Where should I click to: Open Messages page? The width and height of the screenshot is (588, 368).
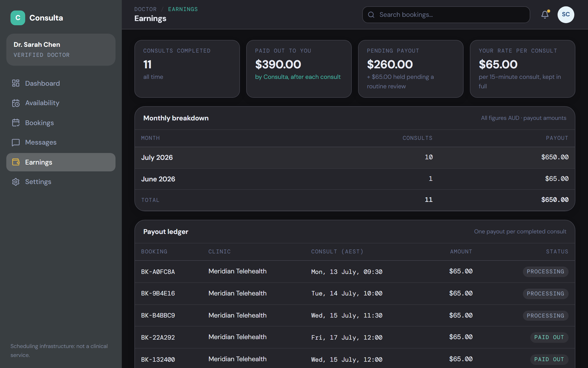pyautogui.click(x=61, y=142)
